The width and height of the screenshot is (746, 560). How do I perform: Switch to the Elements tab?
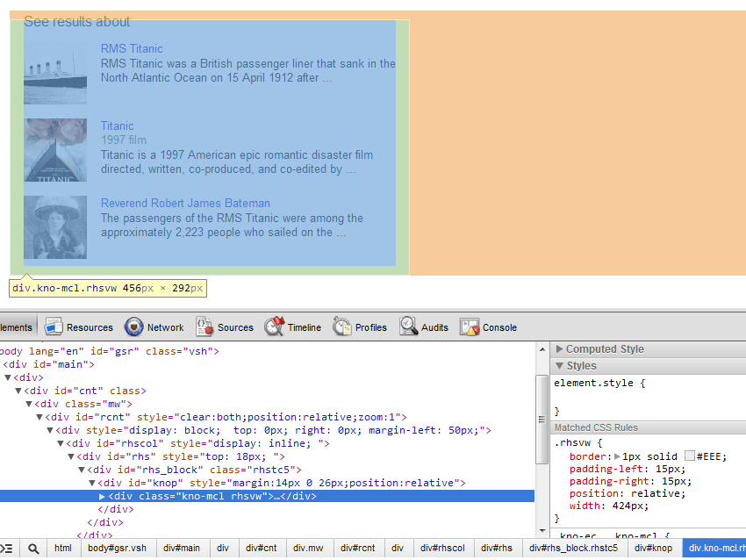pyautogui.click(x=18, y=327)
